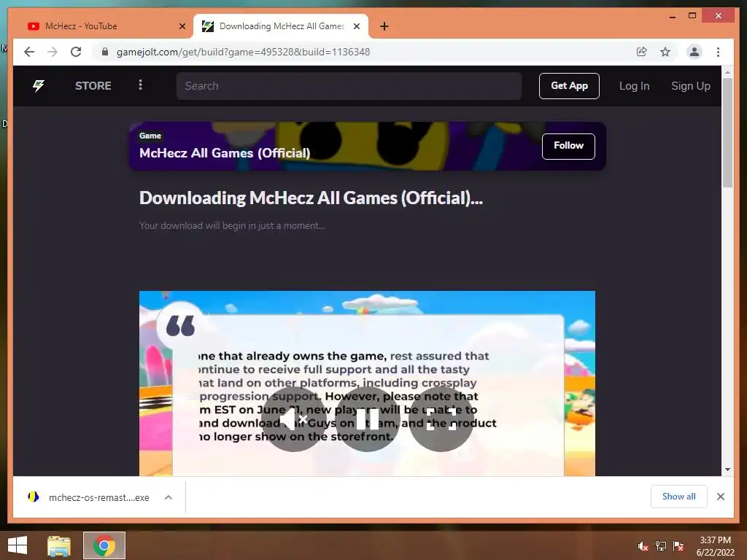
Task: Click the page scrollbar down arrow
Action: pyautogui.click(x=727, y=470)
